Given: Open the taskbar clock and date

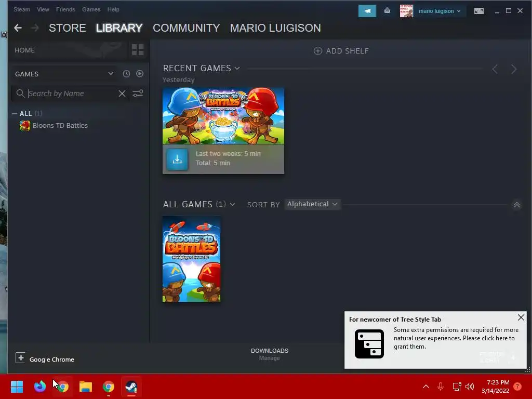Looking at the screenshot, I should pyautogui.click(x=495, y=387).
